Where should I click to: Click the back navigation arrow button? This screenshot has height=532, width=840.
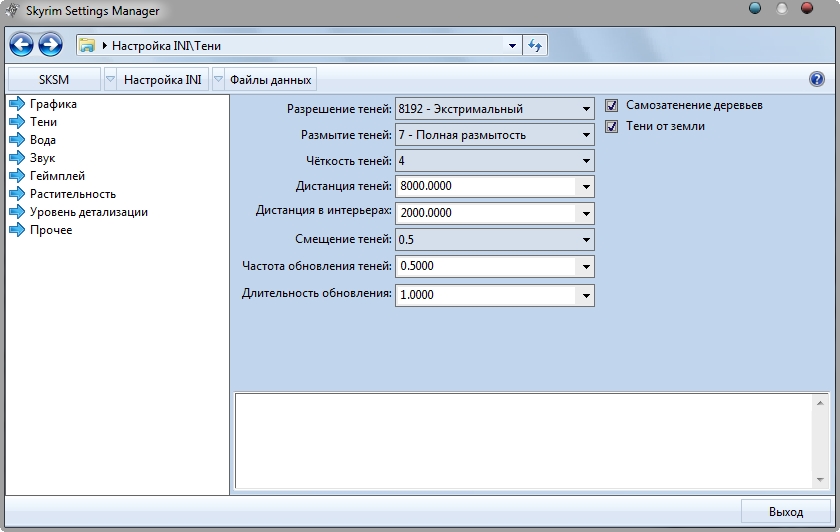point(21,45)
